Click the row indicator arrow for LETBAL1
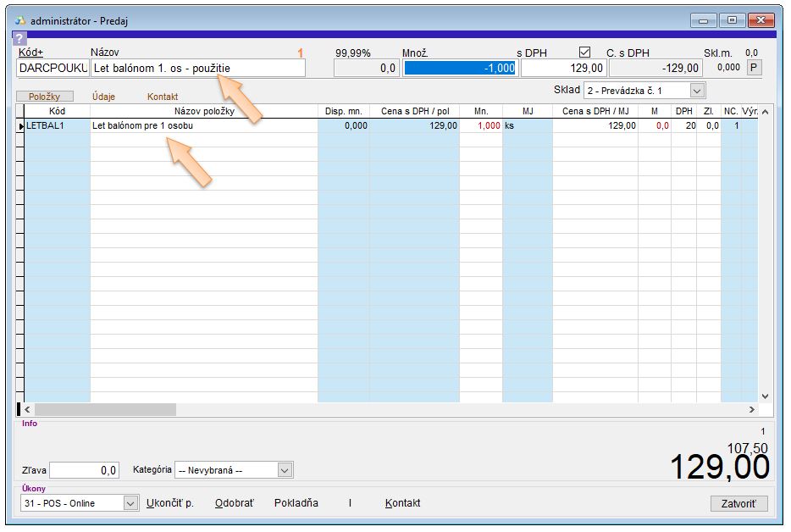This screenshot has height=532, width=791. [20, 125]
